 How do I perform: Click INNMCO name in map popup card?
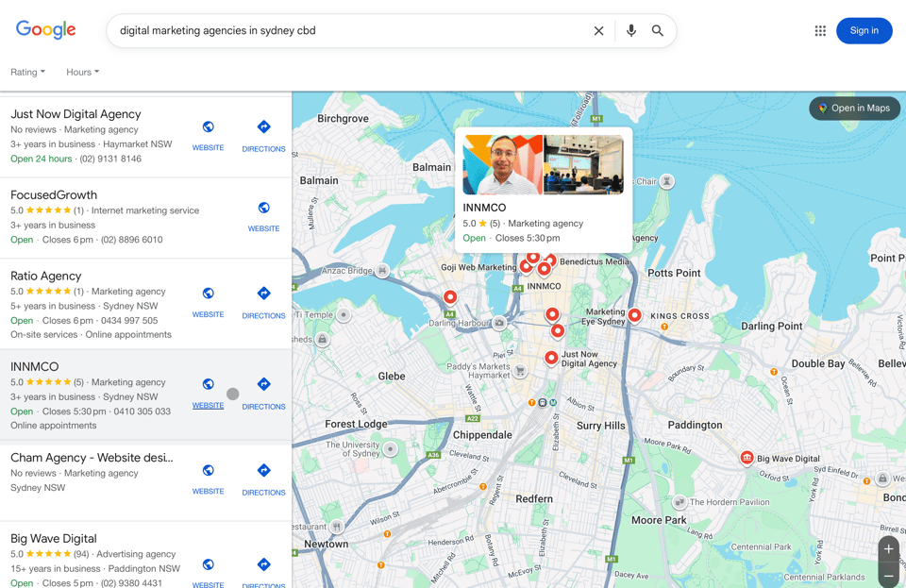[x=484, y=208]
